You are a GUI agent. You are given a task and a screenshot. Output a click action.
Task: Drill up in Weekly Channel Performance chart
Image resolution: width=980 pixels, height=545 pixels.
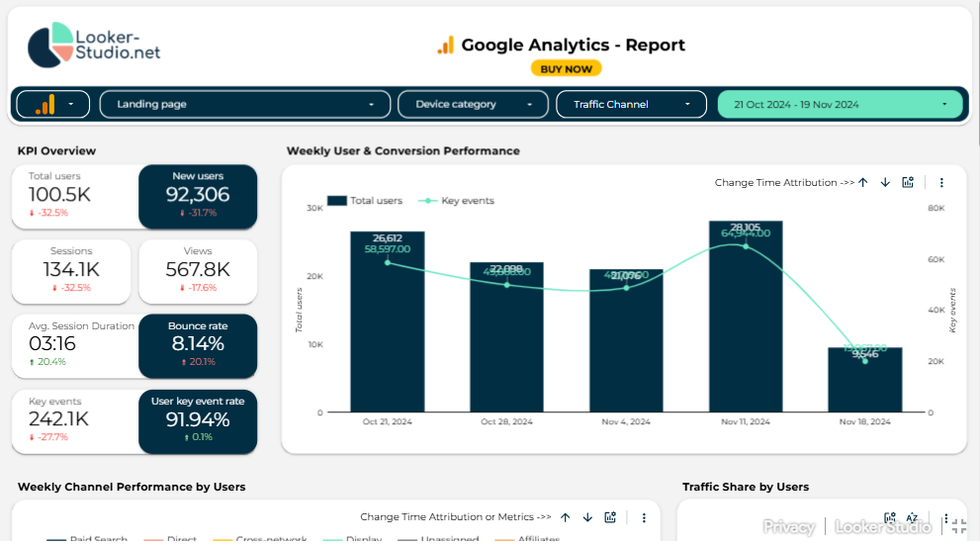[566, 517]
